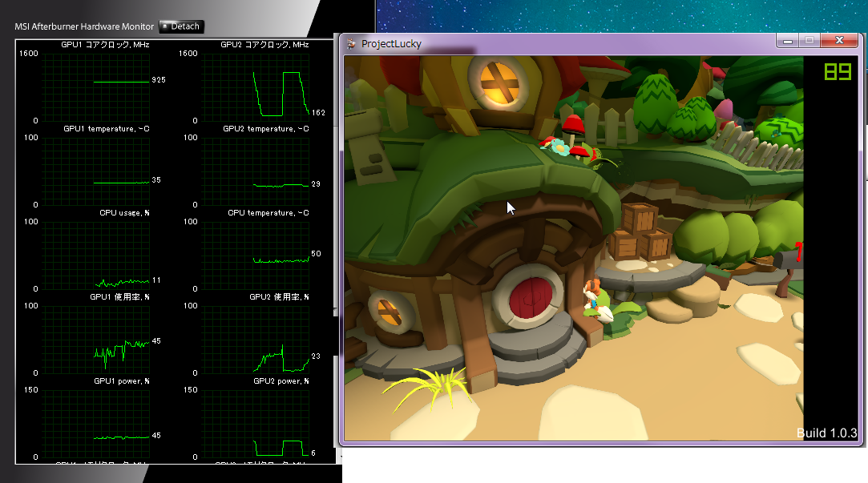Click the GPU2 power graph

[255, 424]
